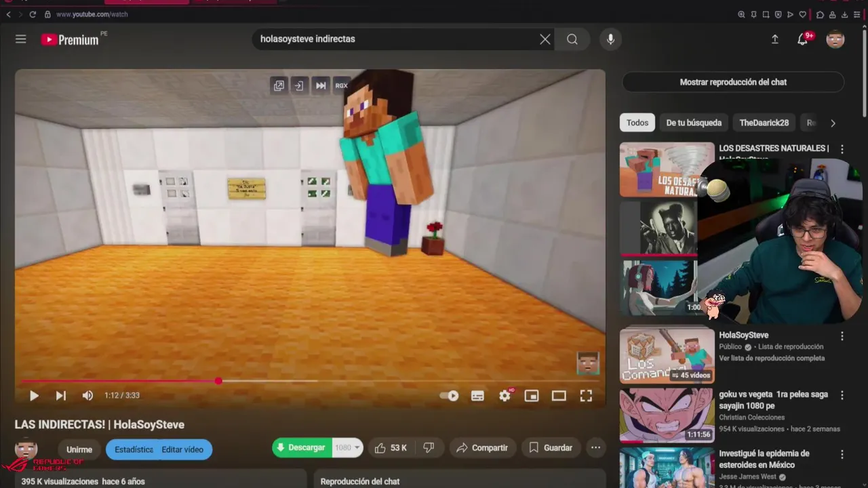Click the green Descargar button

(302, 448)
